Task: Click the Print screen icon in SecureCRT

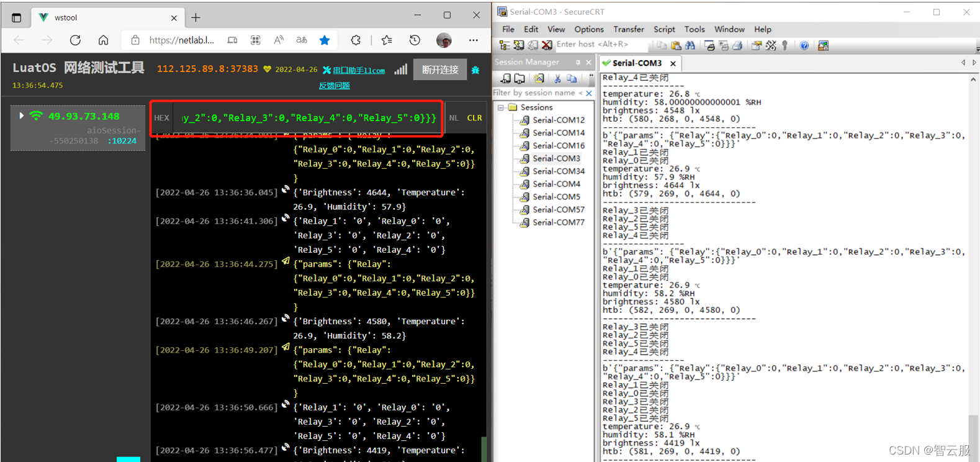Action: click(710, 45)
